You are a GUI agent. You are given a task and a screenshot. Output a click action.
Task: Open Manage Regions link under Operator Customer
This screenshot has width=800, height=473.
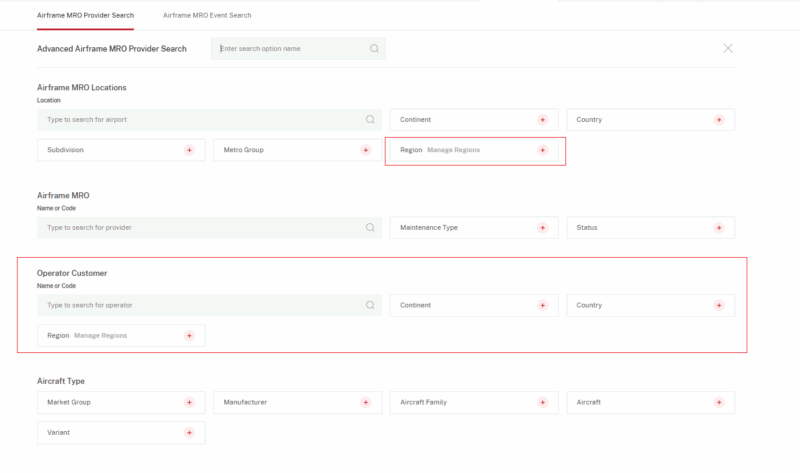tap(100, 336)
